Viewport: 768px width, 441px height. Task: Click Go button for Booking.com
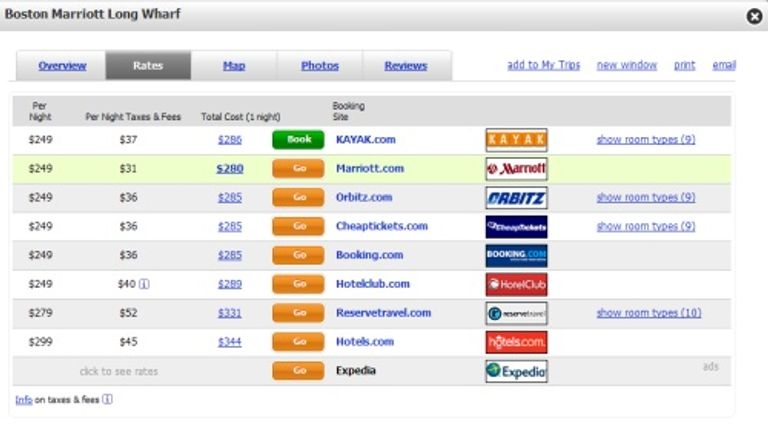coord(298,255)
